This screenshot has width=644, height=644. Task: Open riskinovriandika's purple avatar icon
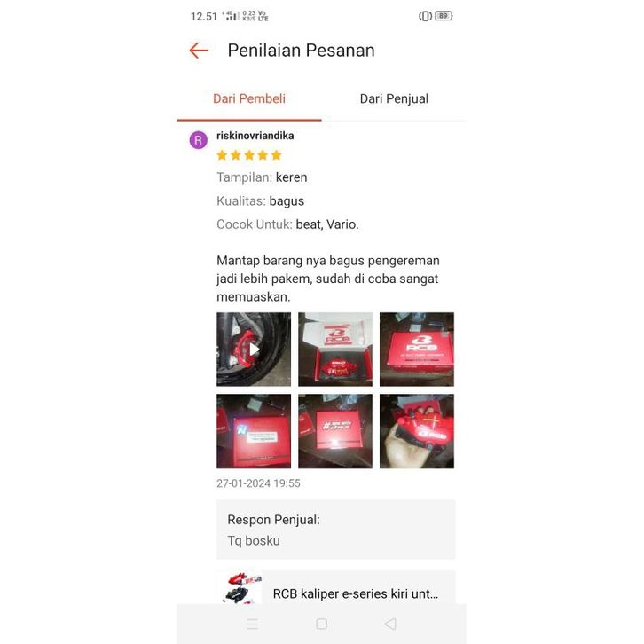click(x=199, y=140)
